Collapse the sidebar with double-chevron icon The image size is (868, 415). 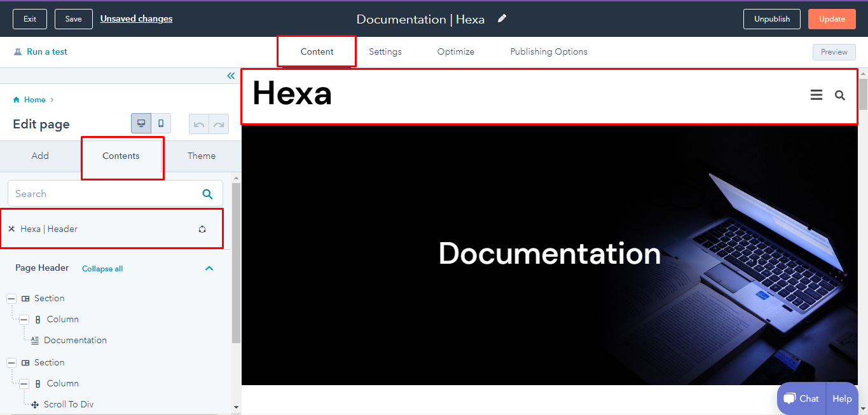pos(231,76)
